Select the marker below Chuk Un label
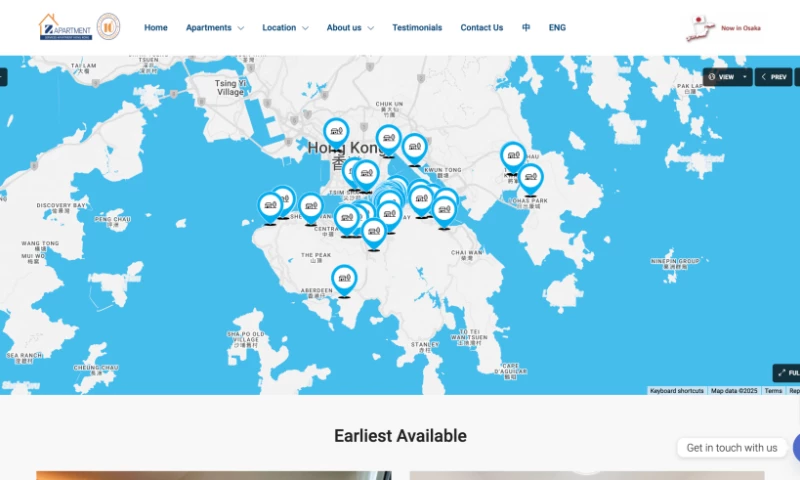The width and height of the screenshot is (800, 480). (389, 140)
